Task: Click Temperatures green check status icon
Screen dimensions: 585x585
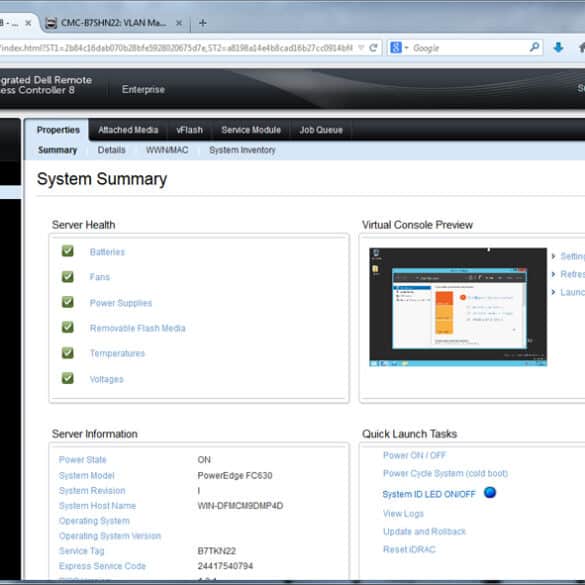Action: click(68, 353)
